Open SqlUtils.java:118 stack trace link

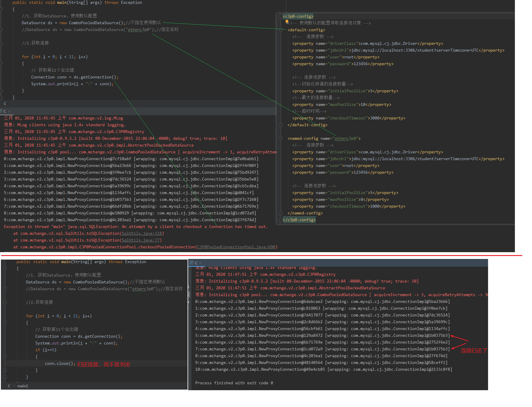click(142, 233)
